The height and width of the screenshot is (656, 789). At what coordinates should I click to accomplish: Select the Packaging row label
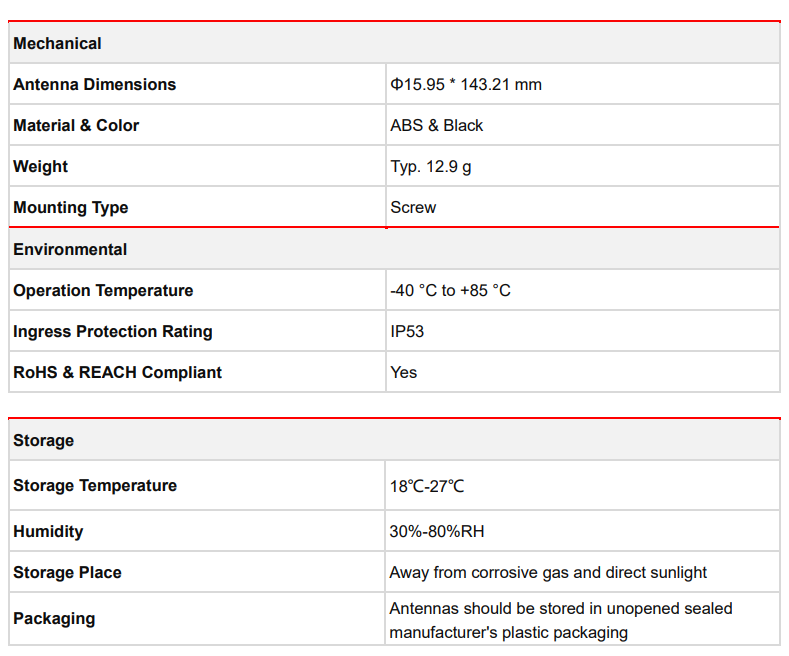point(54,619)
